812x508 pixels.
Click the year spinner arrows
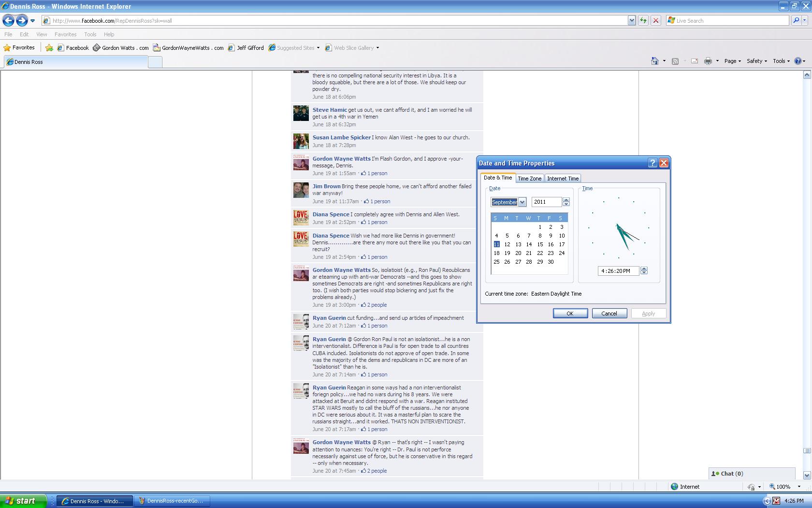coord(566,202)
